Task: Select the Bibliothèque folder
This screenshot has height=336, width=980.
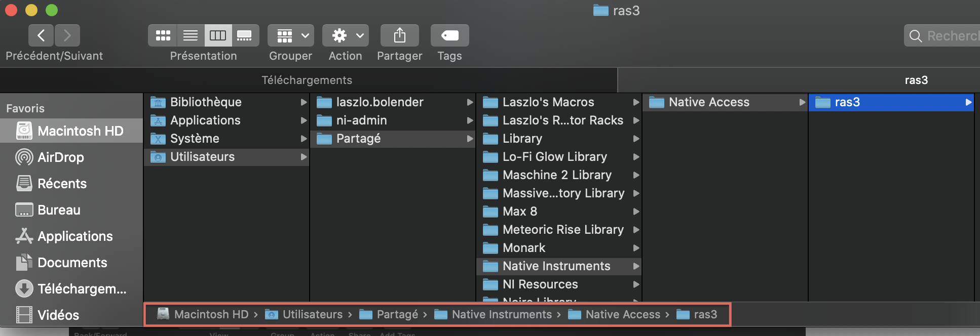Action: pyautogui.click(x=227, y=102)
